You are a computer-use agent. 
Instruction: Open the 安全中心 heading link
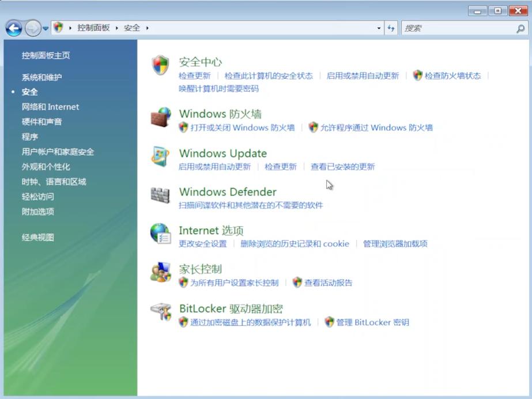click(200, 62)
